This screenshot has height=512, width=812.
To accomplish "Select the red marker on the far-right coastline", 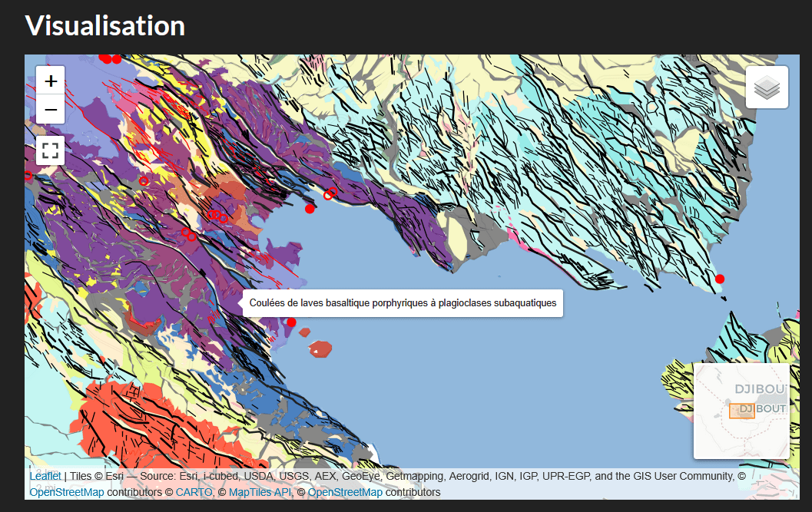I will pyautogui.click(x=720, y=279).
